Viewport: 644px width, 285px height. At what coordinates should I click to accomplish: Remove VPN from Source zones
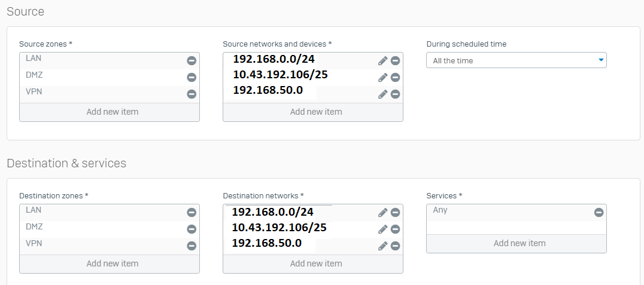coord(192,94)
